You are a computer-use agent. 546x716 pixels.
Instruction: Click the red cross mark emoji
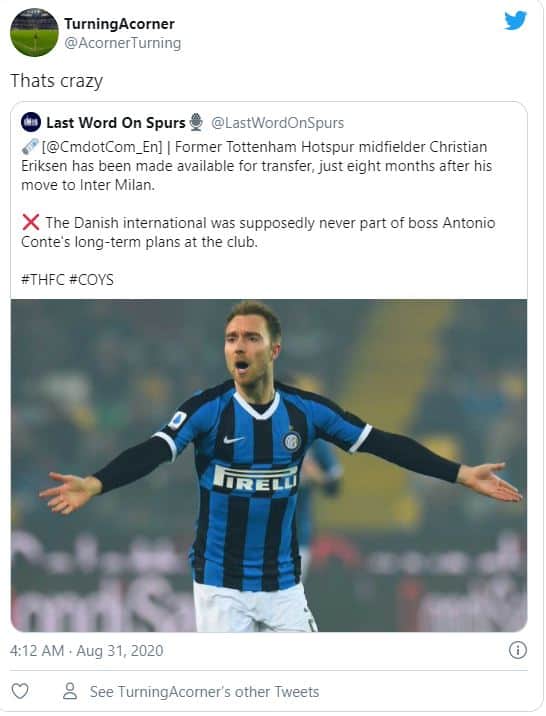coord(31,222)
